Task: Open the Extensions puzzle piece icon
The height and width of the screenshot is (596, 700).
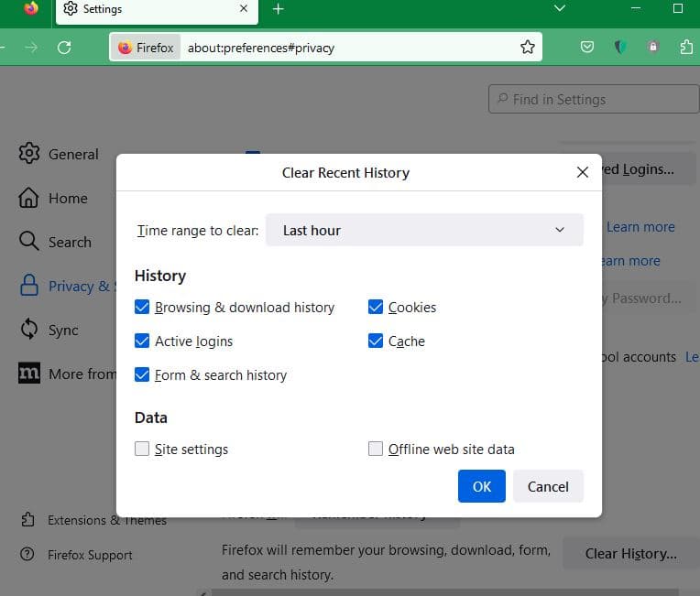Action: [686, 48]
